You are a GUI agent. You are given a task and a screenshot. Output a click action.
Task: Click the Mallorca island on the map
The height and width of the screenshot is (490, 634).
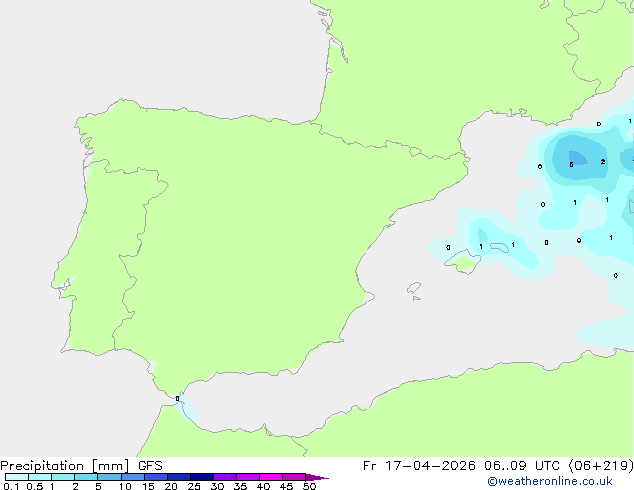click(x=463, y=261)
